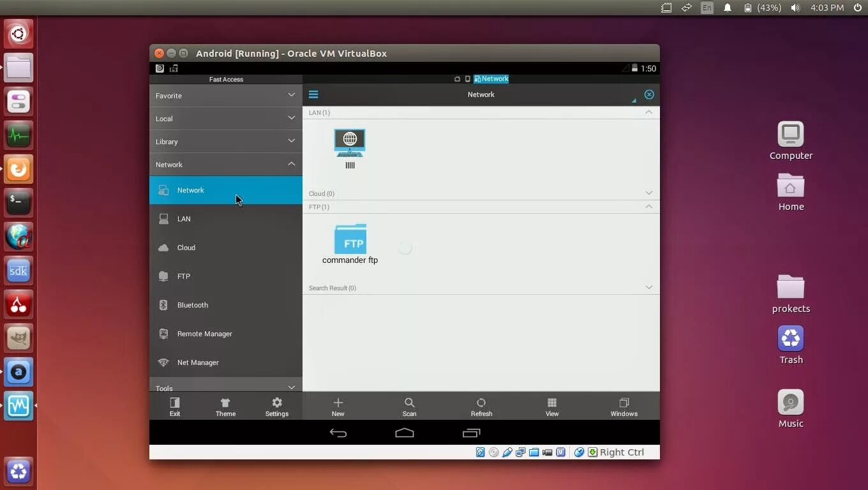Click VirtualBox hard disk status icon
868x490 pixels.
[x=481, y=452]
